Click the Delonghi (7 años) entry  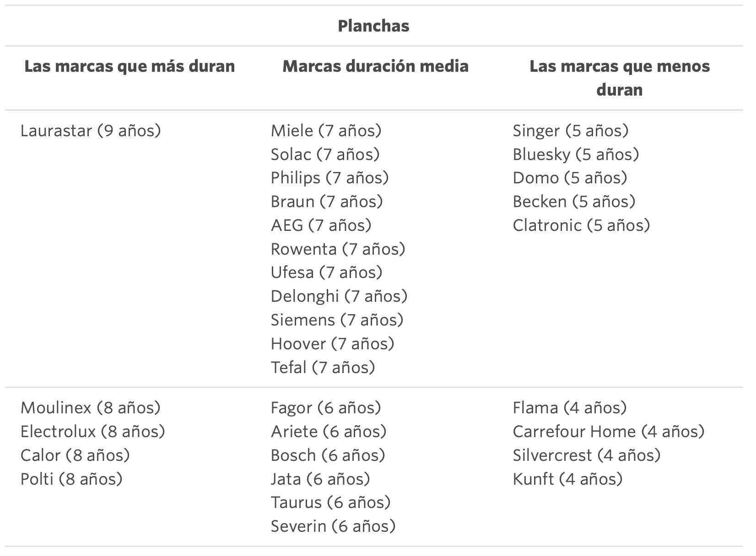coord(339,296)
